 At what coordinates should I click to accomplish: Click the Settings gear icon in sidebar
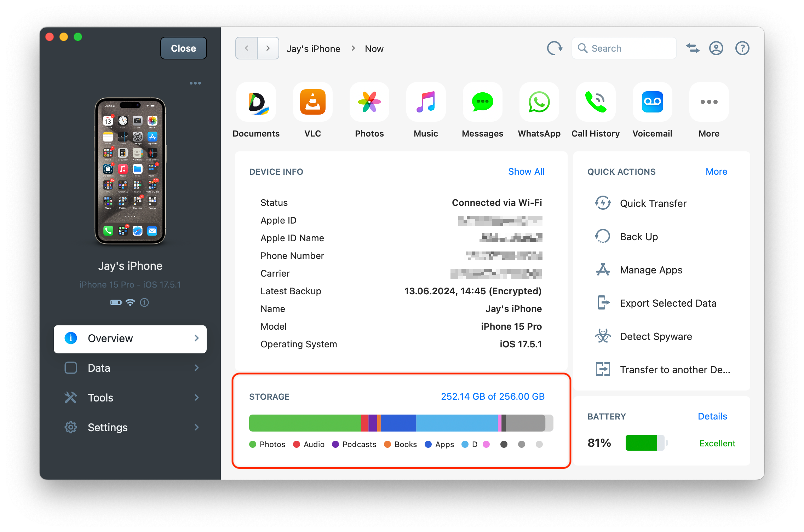[x=71, y=427]
